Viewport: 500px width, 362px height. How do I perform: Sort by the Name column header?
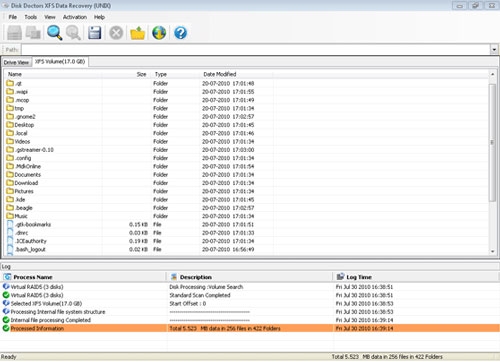point(15,74)
